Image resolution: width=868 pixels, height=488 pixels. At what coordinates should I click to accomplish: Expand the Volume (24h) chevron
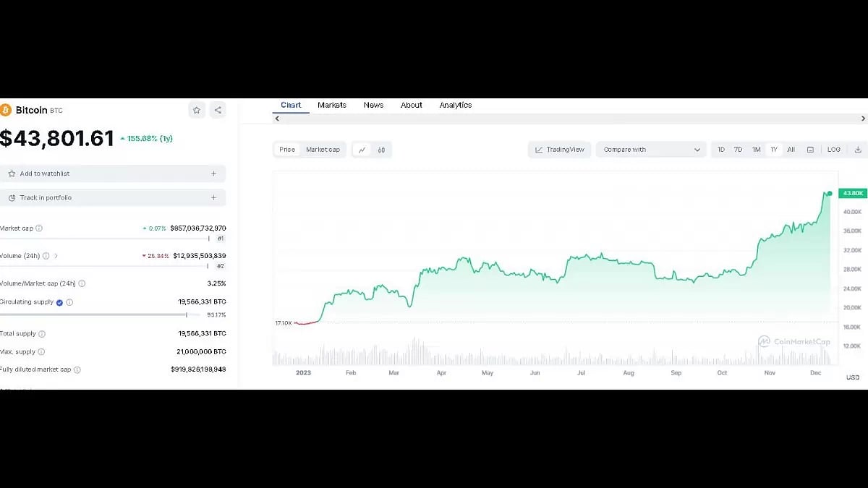56,256
